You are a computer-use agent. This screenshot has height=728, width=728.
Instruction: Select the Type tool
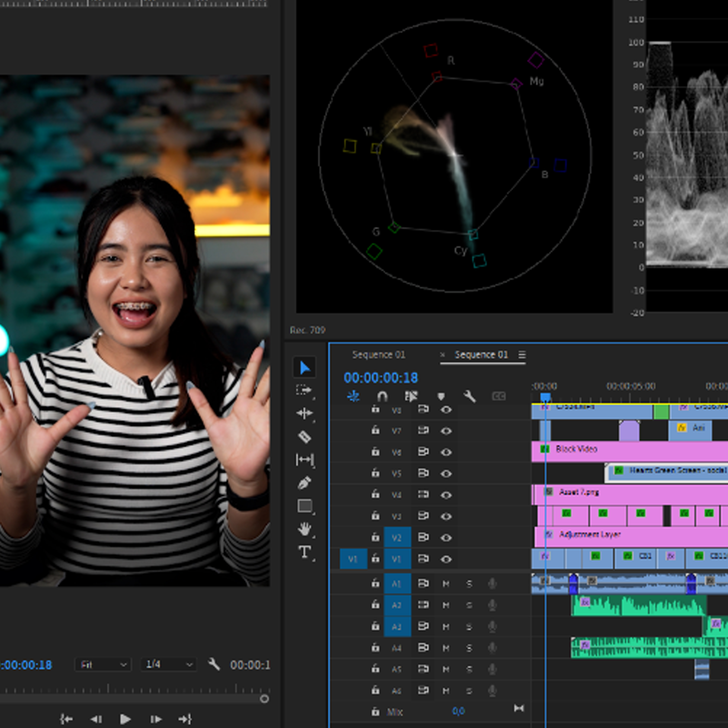point(304,552)
